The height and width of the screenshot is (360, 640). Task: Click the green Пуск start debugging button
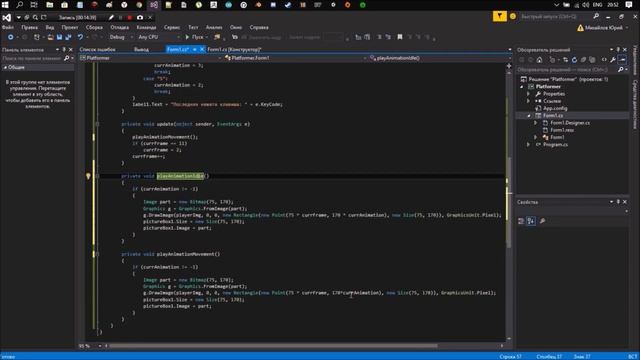coord(195,37)
